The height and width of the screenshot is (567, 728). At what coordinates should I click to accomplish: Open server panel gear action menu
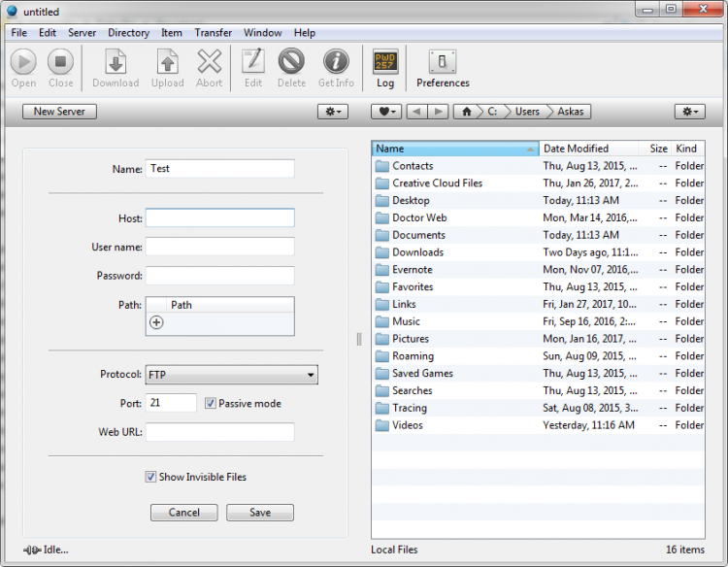pyautogui.click(x=333, y=112)
